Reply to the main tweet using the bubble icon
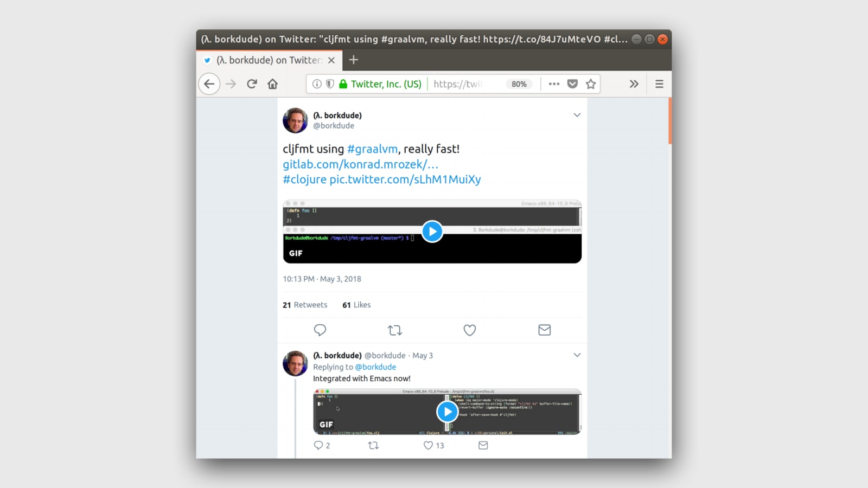This screenshot has width=868, height=488. click(320, 330)
